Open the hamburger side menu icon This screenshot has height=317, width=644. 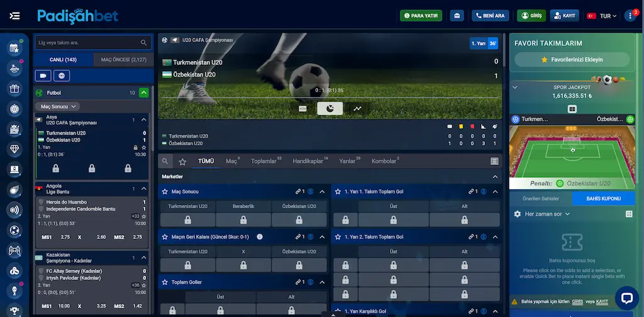15,16
